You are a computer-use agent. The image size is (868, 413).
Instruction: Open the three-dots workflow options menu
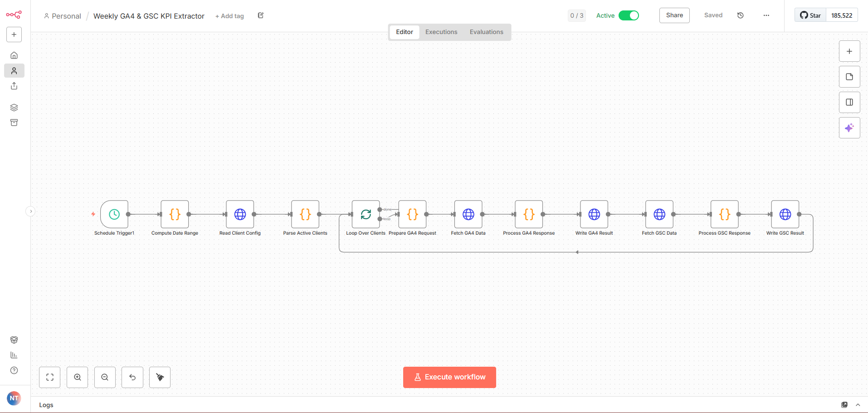click(766, 15)
